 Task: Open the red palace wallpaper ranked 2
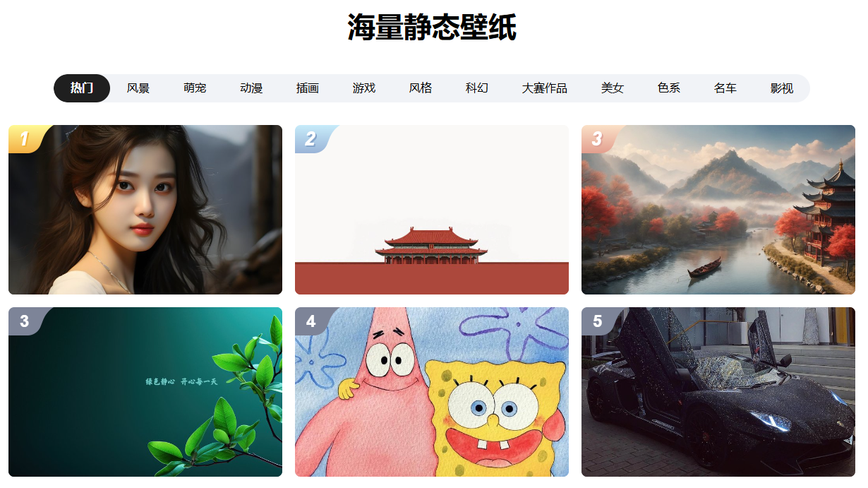pos(432,210)
